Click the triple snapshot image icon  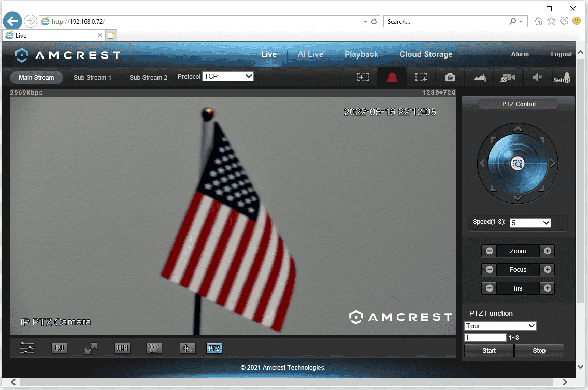click(479, 77)
